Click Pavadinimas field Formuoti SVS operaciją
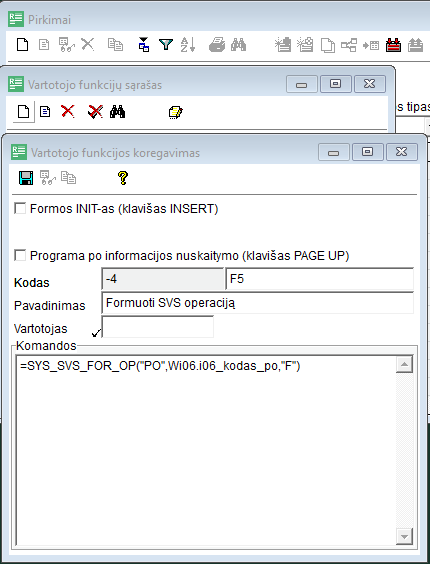 tap(258, 303)
